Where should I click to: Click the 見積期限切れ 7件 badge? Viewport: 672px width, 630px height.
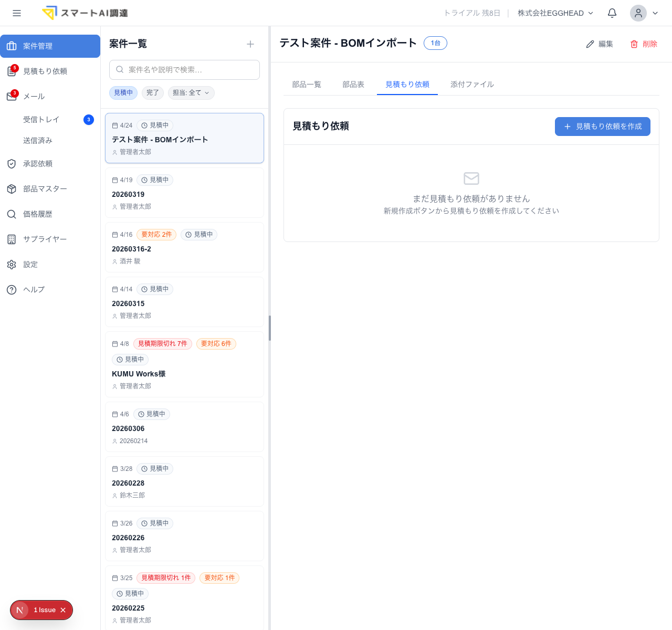click(163, 344)
